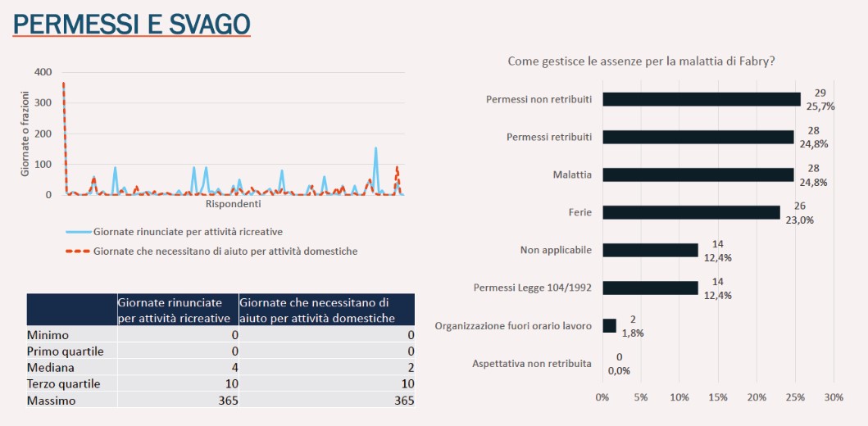Click the PERMESSI E SVAGO title
The height and width of the screenshot is (426, 868).
pos(131,24)
